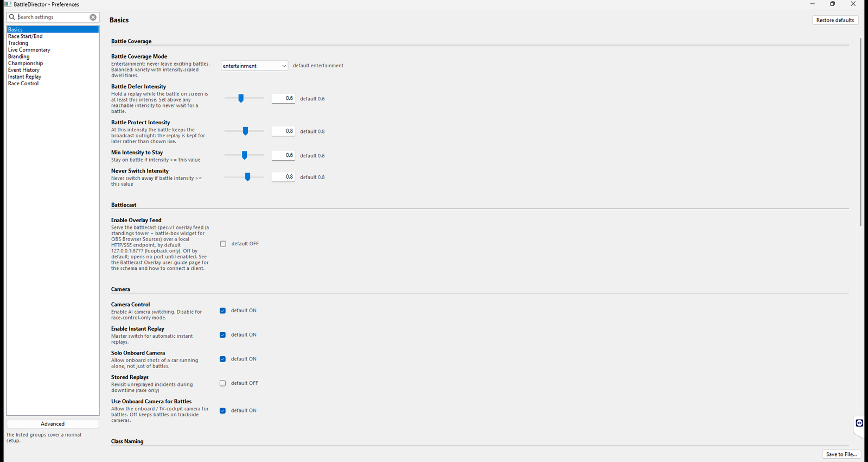This screenshot has height=462, width=868.
Task: Clear the search settings field with X icon
Action: pos(93,17)
